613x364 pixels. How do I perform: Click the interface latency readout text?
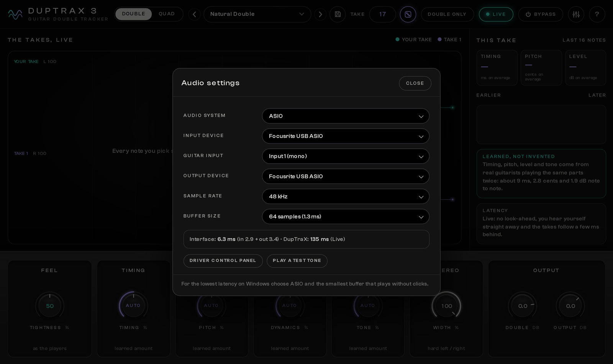pyautogui.click(x=267, y=239)
